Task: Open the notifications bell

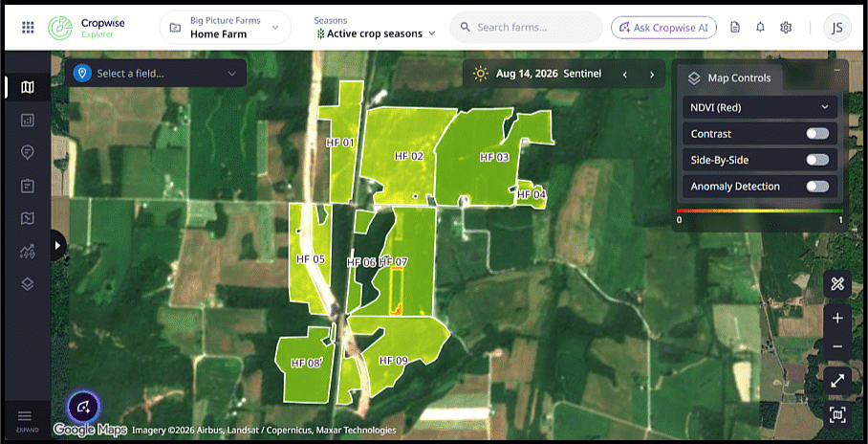Action: (x=761, y=27)
